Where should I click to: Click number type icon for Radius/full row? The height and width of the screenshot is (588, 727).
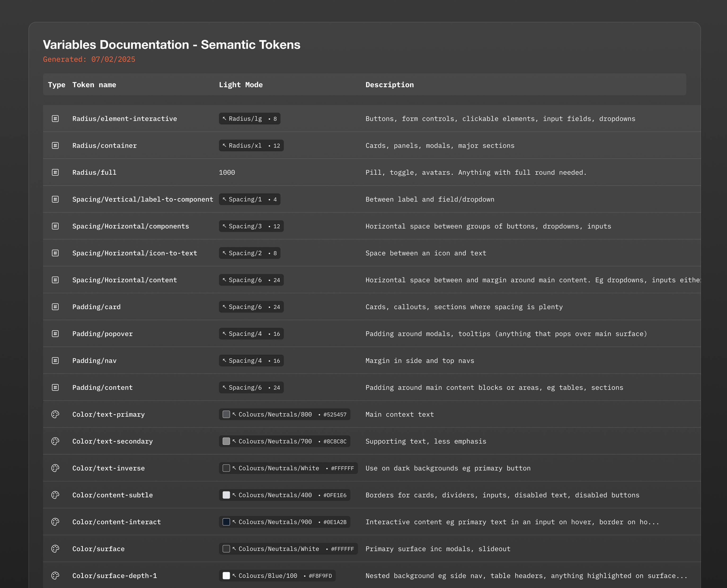pos(55,172)
